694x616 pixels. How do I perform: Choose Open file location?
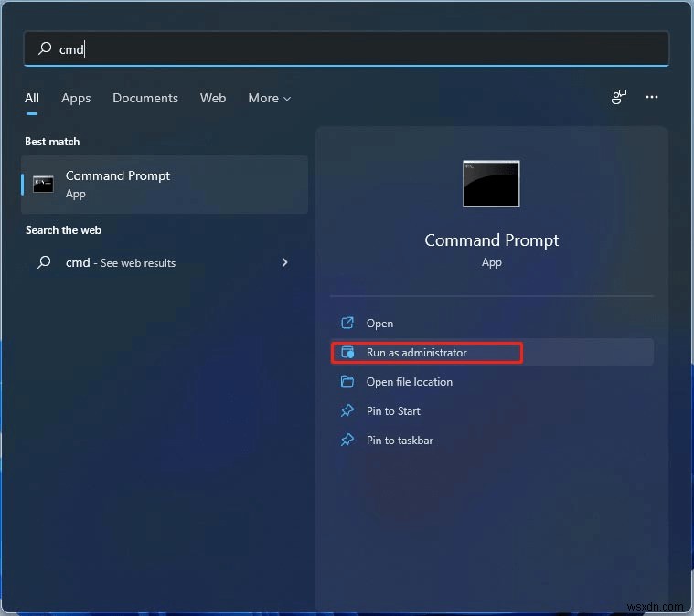click(492, 382)
